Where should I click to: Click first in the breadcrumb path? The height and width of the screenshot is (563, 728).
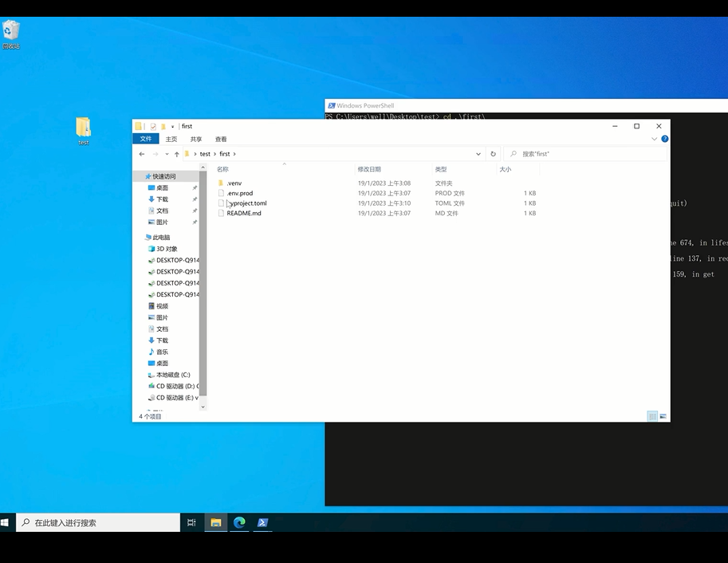coord(225,154)
